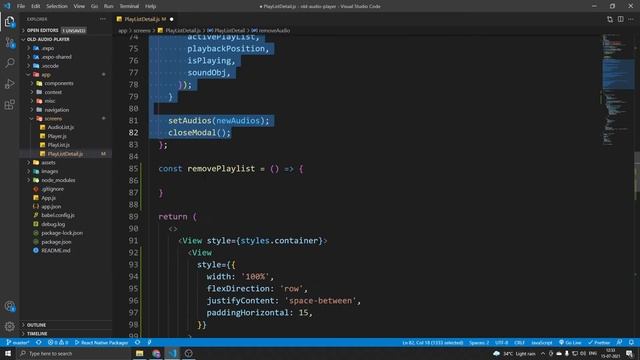Viewport: 640px width, 360px height.
Task: Click the open changes compare icon
Action: (610, 19)
